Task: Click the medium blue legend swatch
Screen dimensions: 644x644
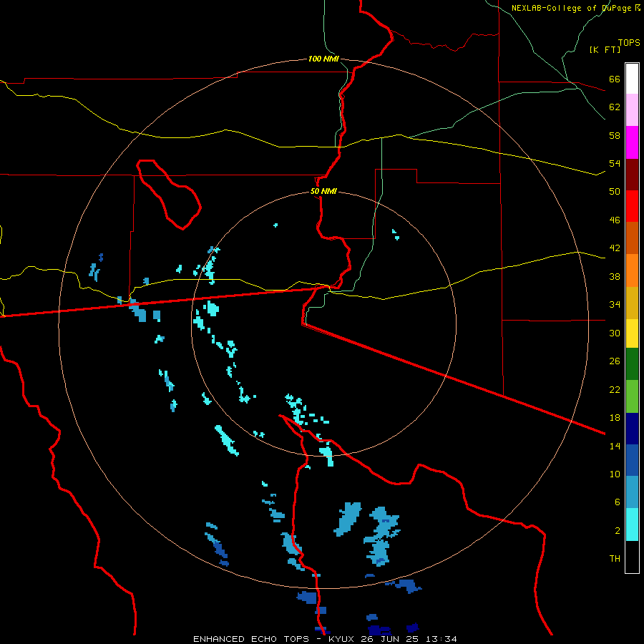Action: (632, 460)
